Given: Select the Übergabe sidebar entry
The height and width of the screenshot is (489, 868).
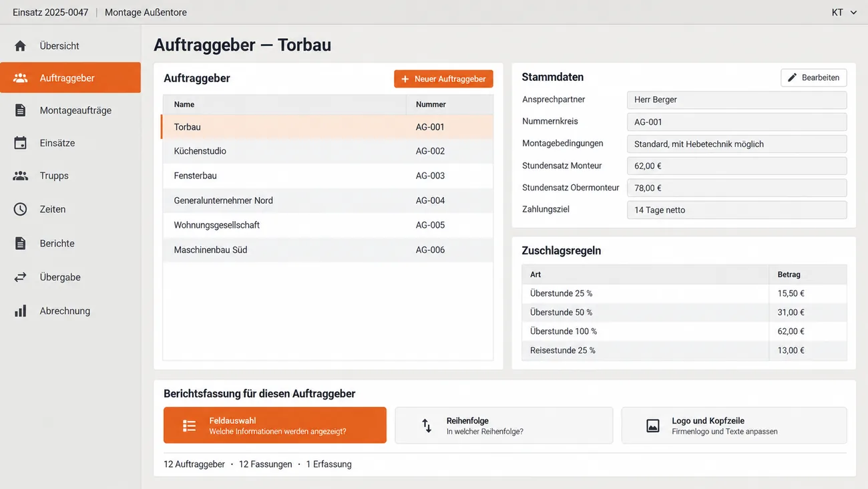Looking at the screenshot, I should tap(70, 277).
